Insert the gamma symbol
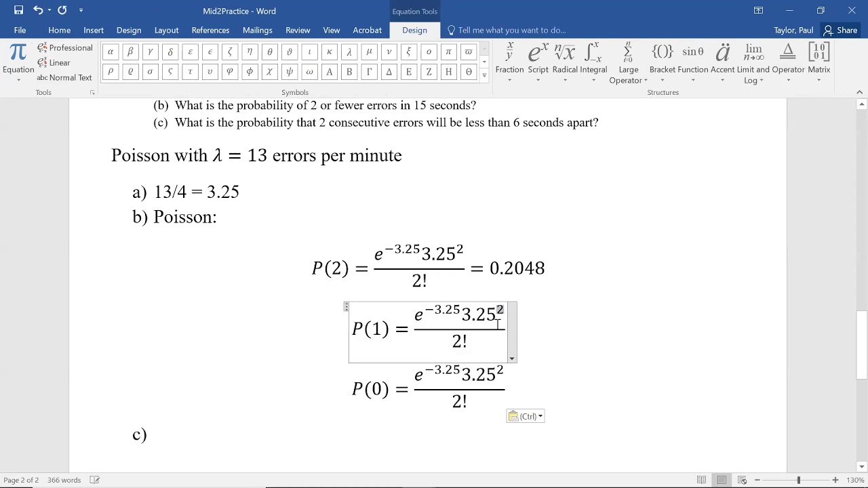The image size is (868, 488). [x=150, y=52]
